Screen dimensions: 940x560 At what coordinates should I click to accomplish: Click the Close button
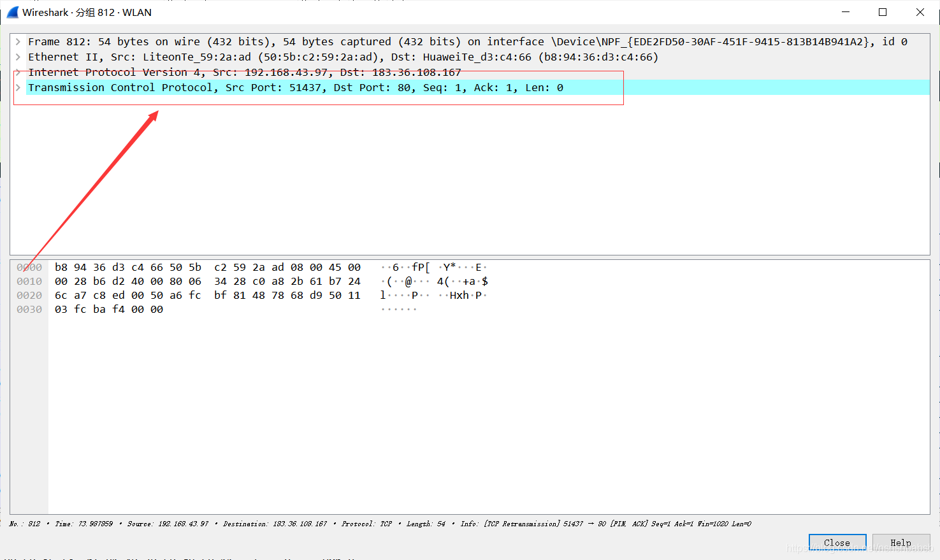837,543
